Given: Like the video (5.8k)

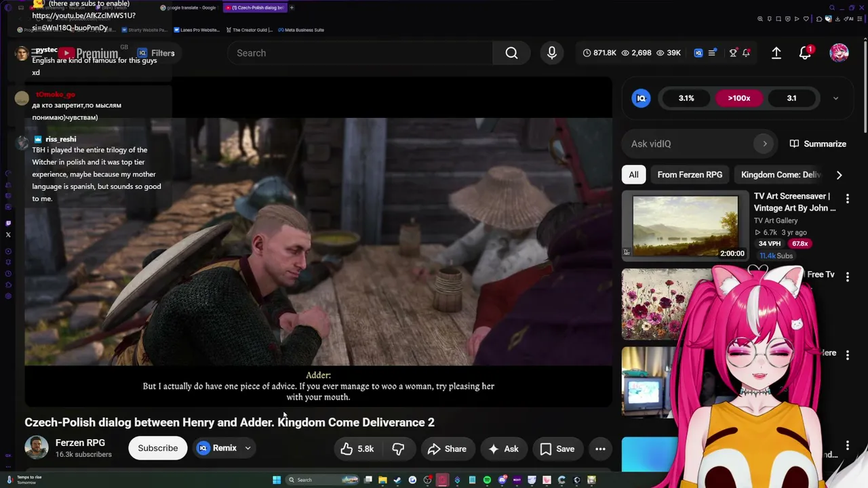Looking at the screenshot, I should pos(357,449).
